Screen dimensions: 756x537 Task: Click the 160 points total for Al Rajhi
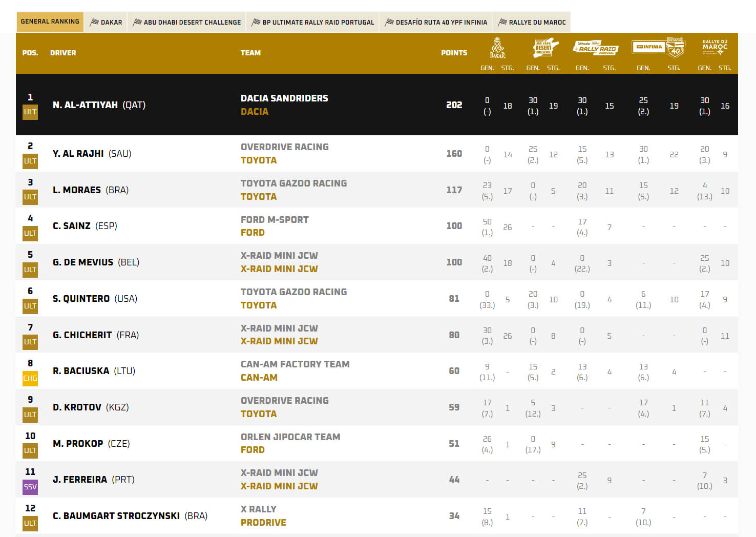454,154
